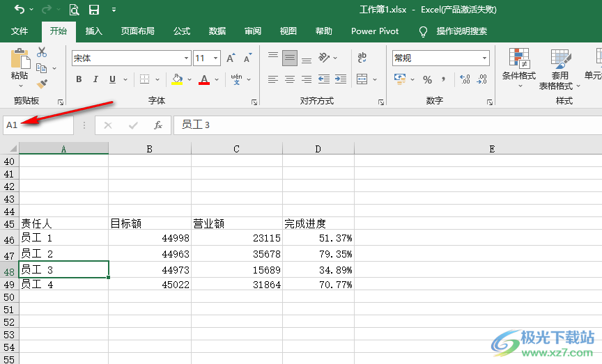Open the fill color palette arrow
This screenshot has width=602, height=364.
tap(190, 79)
